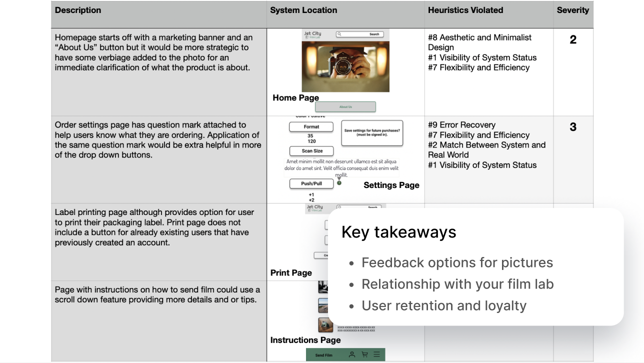Click the Home Page label
The width and height of the screenshot is (644, 363).
click(x=296, y=98)
